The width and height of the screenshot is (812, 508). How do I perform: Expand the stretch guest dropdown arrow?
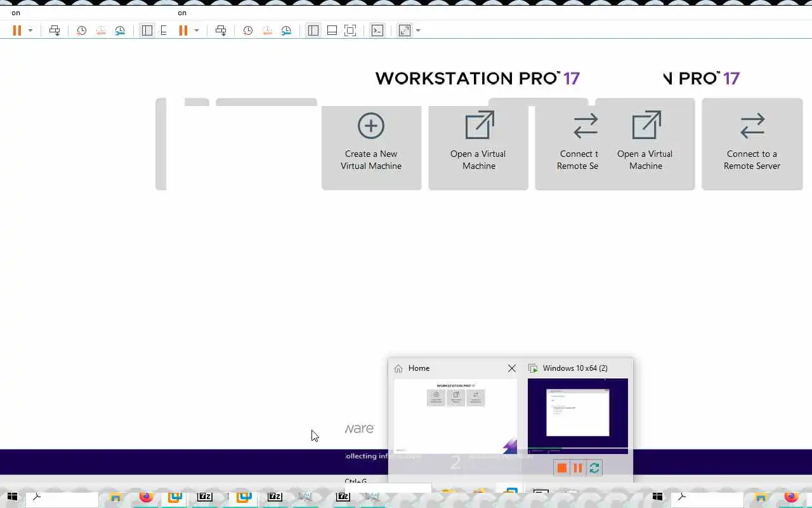pos(418,30)
